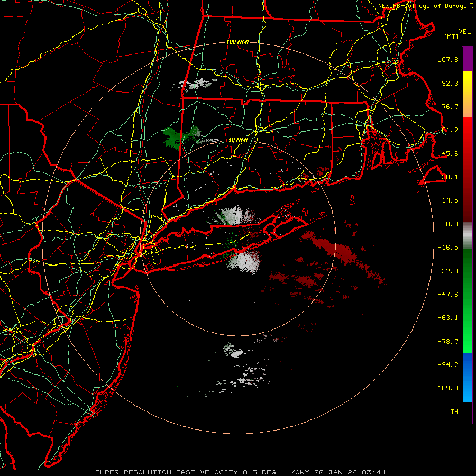Choose the -94.2 scale label

click(448, 364)
